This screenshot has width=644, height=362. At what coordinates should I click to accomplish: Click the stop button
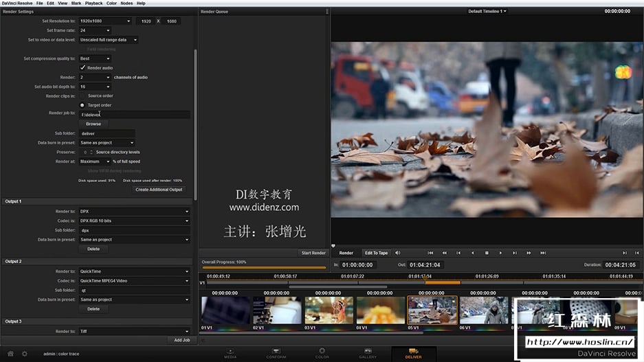pyautogui.click(x=487, y=253)
